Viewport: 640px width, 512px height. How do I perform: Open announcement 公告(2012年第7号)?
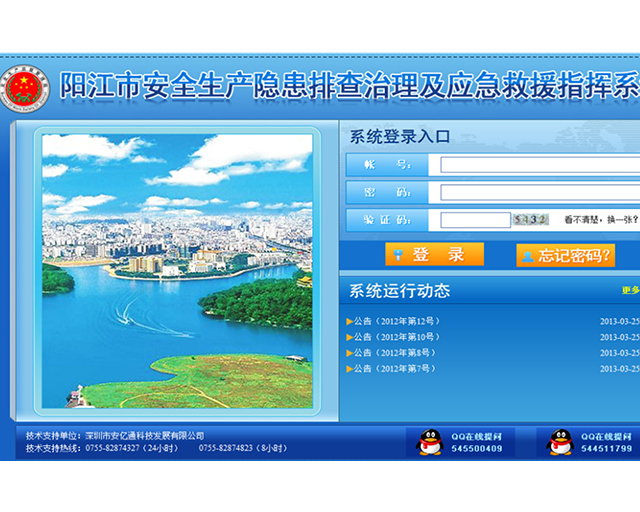(394, 369)
